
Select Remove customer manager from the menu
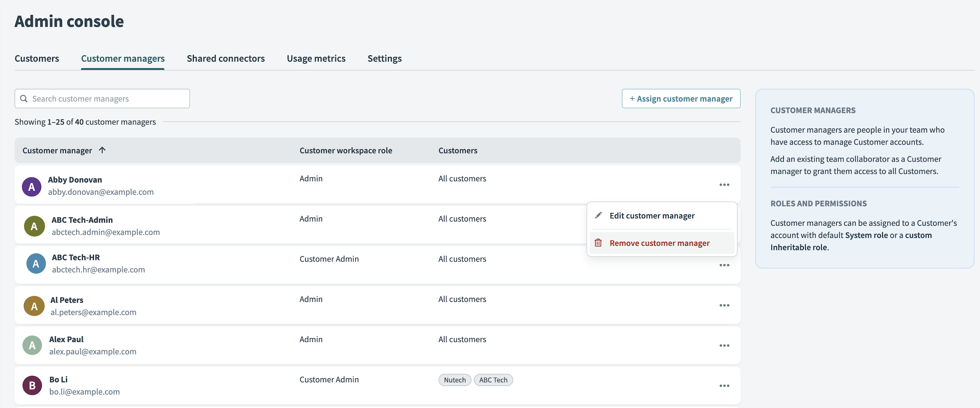coord(659,242)
